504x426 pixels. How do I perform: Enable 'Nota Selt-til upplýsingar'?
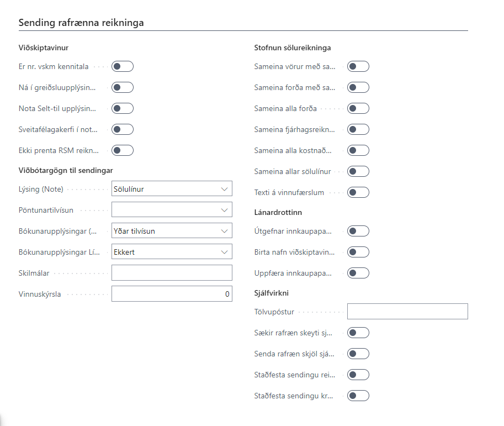(122, 108)
